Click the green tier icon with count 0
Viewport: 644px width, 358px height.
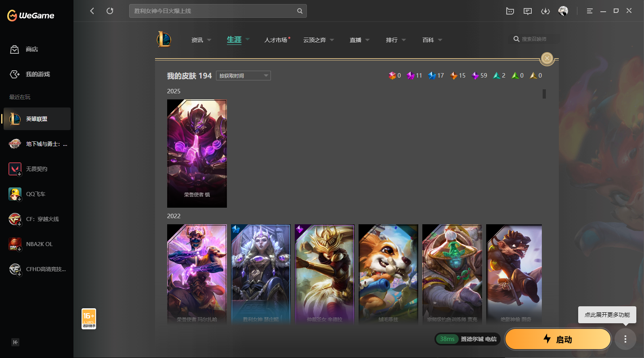coord(515,76)
